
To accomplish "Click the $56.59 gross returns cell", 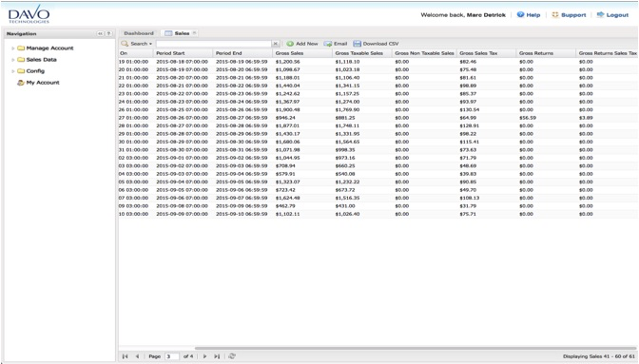I will 528,118.
